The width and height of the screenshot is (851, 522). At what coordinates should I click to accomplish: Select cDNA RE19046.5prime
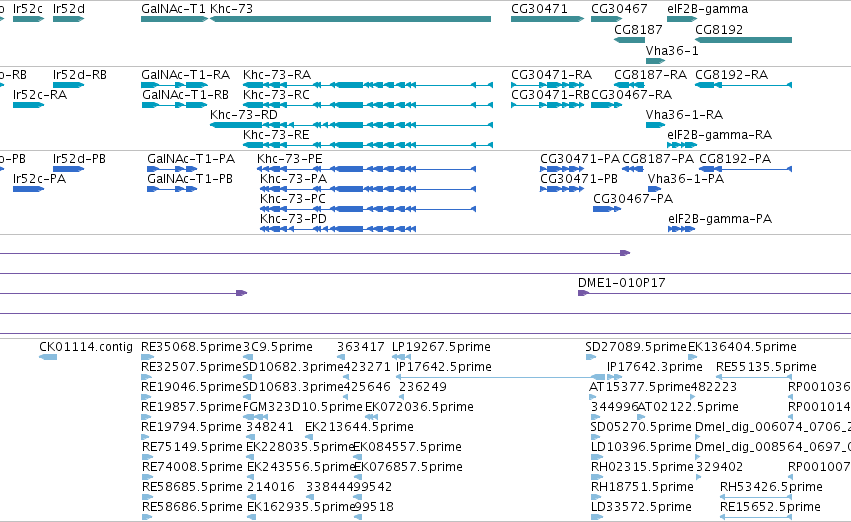click(147, 397)
